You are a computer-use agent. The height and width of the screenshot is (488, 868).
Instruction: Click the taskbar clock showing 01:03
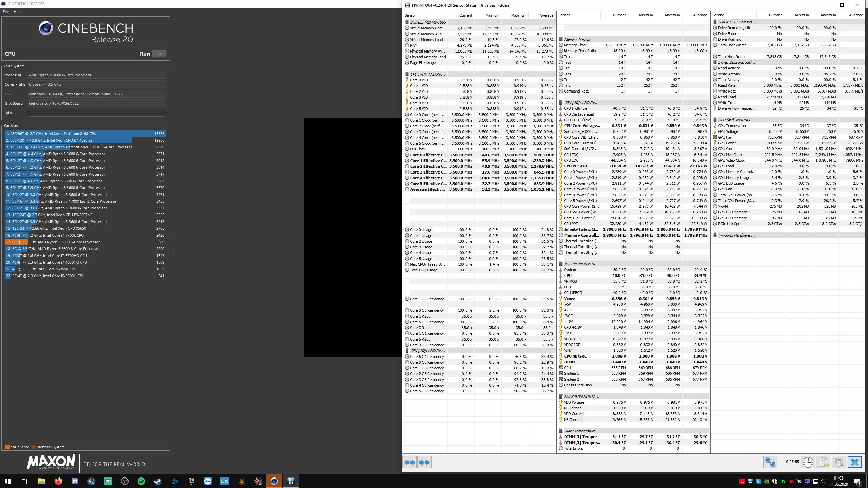click(x=838, y=481)
